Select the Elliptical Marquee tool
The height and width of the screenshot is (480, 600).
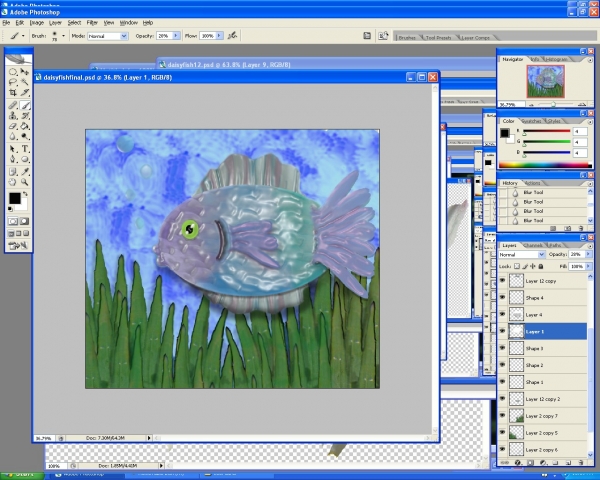point(13,72)
